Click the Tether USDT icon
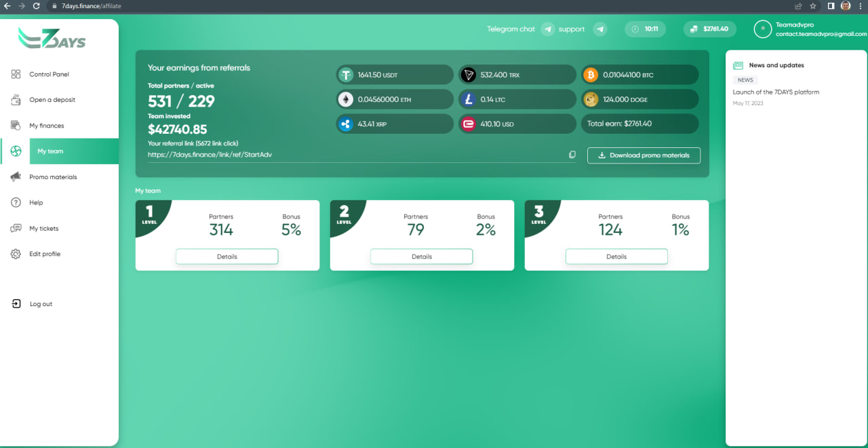This screenshot has width=868, height=448. pyautogui.click(x=346, y=75)
